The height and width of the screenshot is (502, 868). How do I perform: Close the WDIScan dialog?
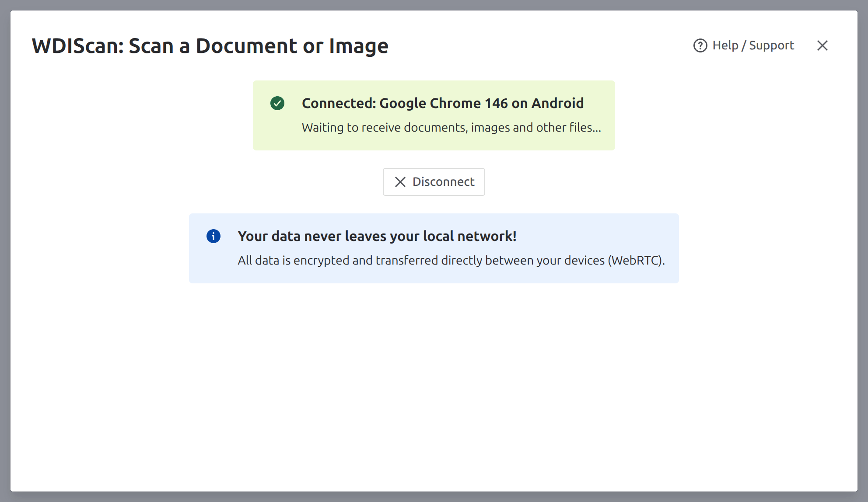pos(822,45)
